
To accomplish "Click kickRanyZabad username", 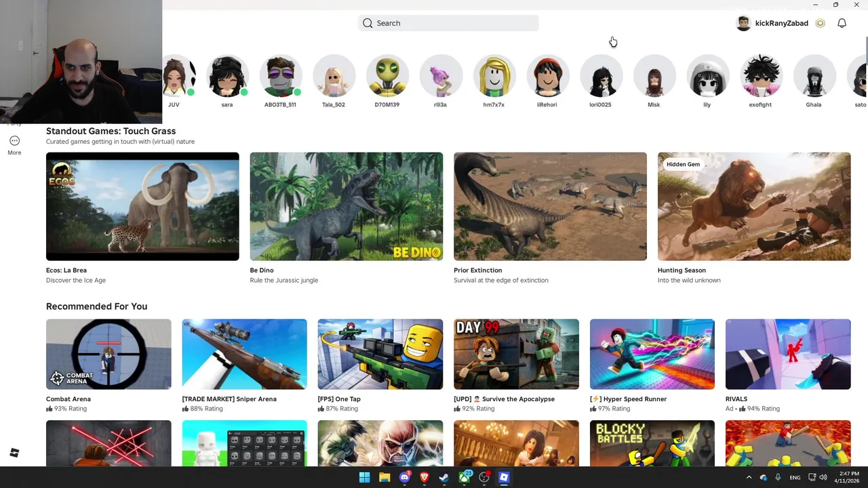I will 781,23.
